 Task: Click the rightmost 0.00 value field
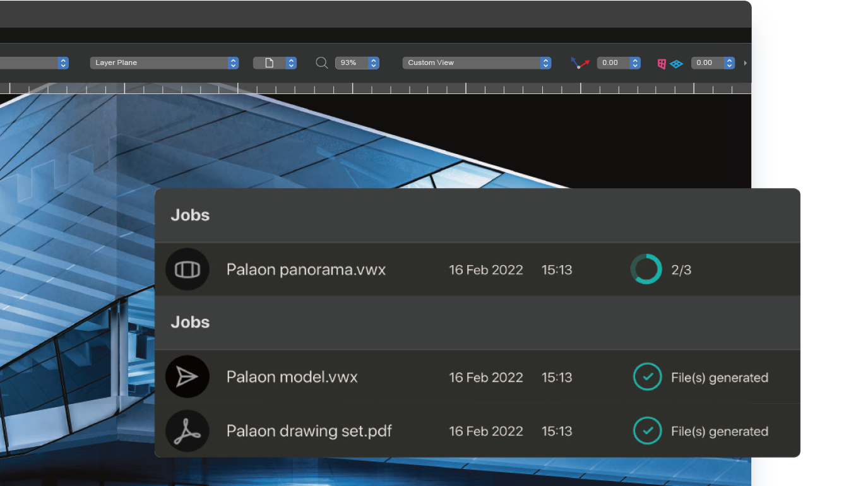click(706, 62)
